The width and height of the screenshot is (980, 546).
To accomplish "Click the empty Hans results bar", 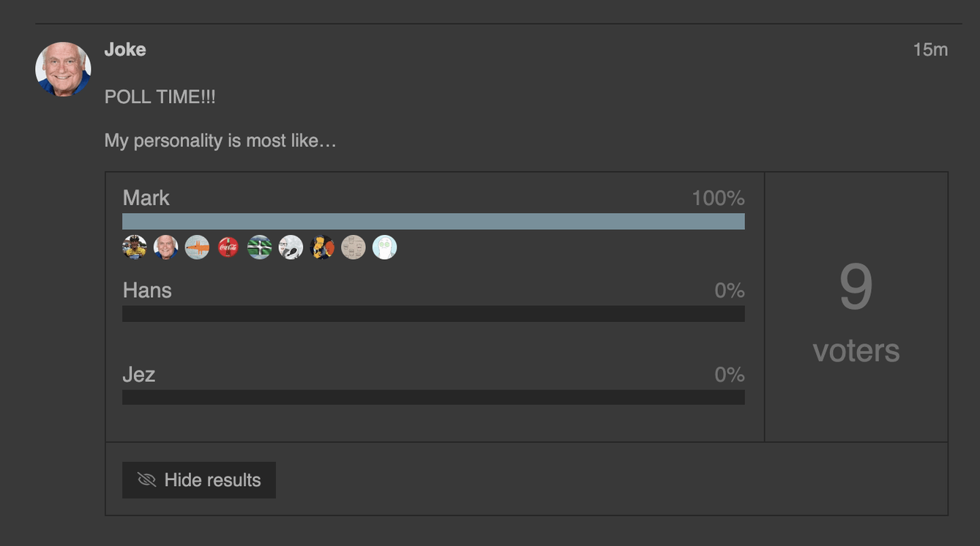I will pyautogui.click(x=433, y=314).
